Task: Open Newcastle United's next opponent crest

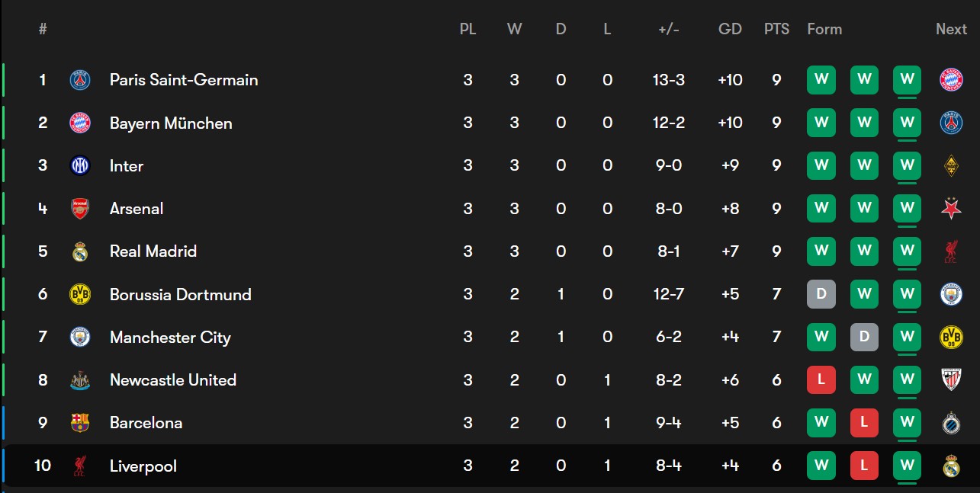Action: click(x=951, y=379)
